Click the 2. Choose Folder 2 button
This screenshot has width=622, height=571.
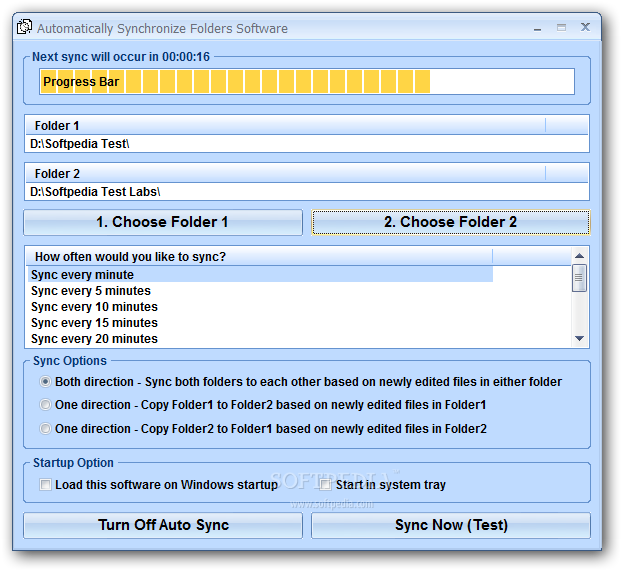coord(451,222)
